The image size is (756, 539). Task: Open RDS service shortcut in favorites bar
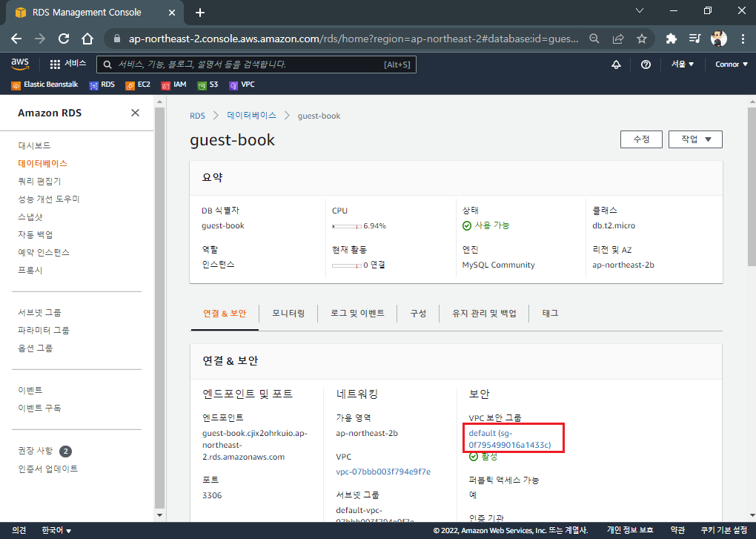click(x=102, y=85)
